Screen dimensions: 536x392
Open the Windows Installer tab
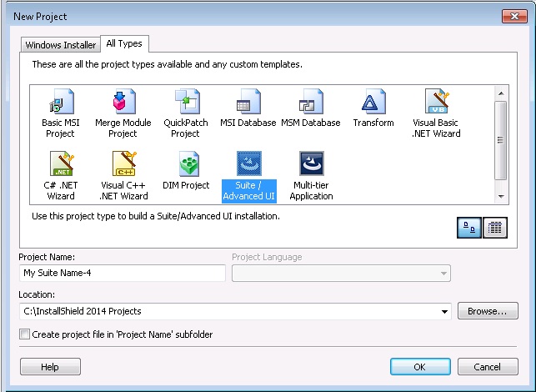tap(60, 45)
